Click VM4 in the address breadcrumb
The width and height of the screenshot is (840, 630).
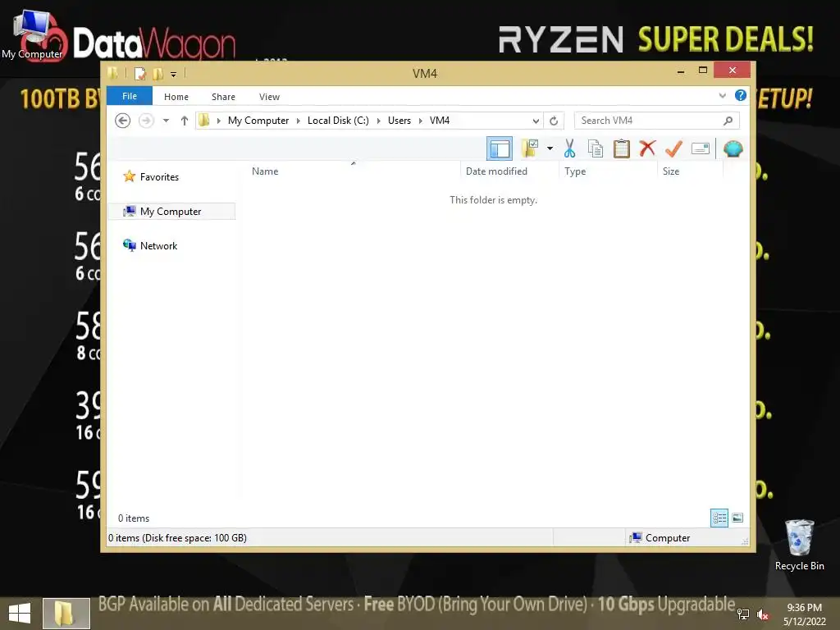440,121
